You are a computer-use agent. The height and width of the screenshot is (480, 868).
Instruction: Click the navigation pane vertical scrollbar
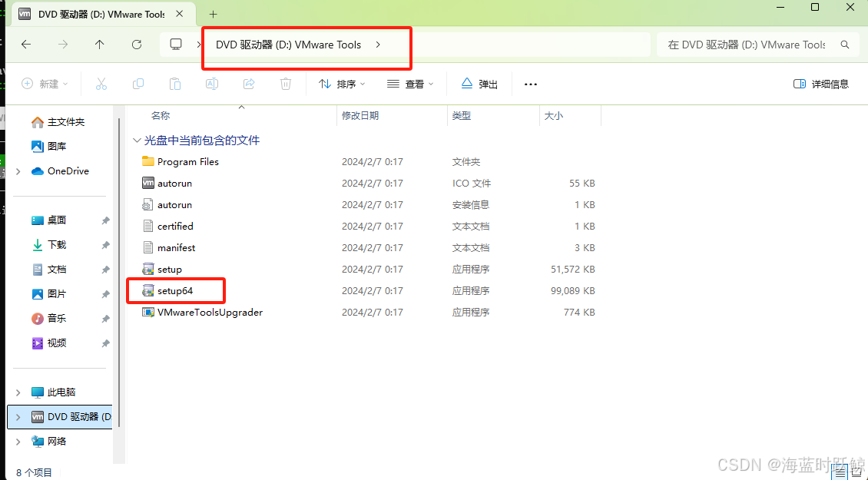click(x=118, y=271)
